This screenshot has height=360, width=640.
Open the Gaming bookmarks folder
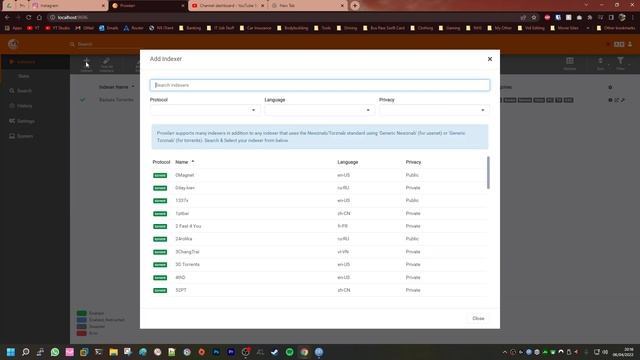(x=449, y=28)
